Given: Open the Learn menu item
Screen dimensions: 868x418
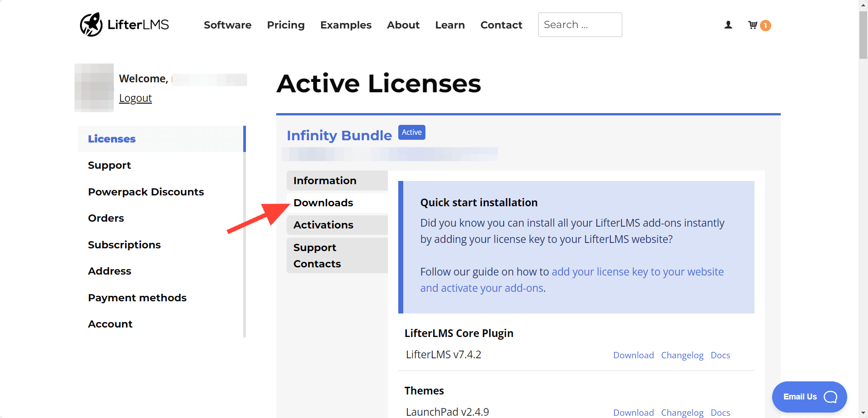Looking at the screenshot, I should tap(450, 25).
